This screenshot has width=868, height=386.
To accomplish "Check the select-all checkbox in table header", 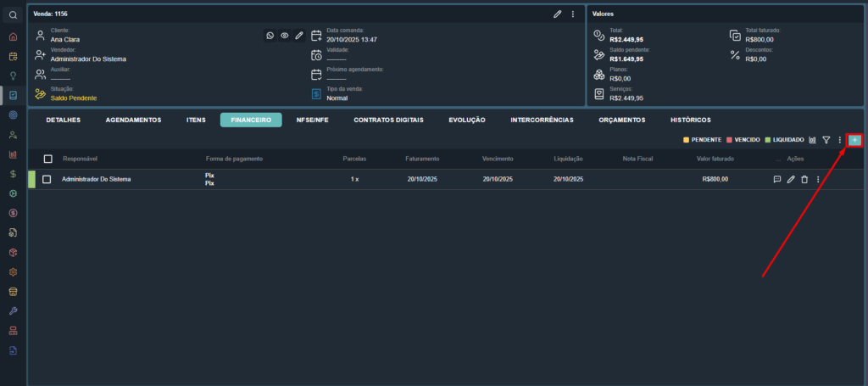I will 48,159.
